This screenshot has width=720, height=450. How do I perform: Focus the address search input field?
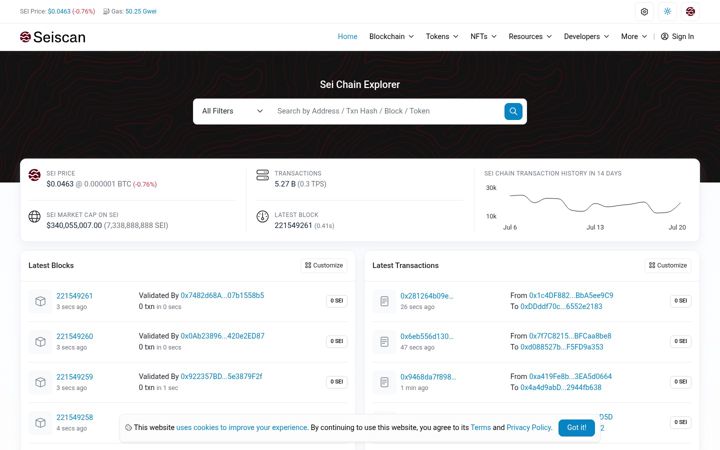pos(388,111)
